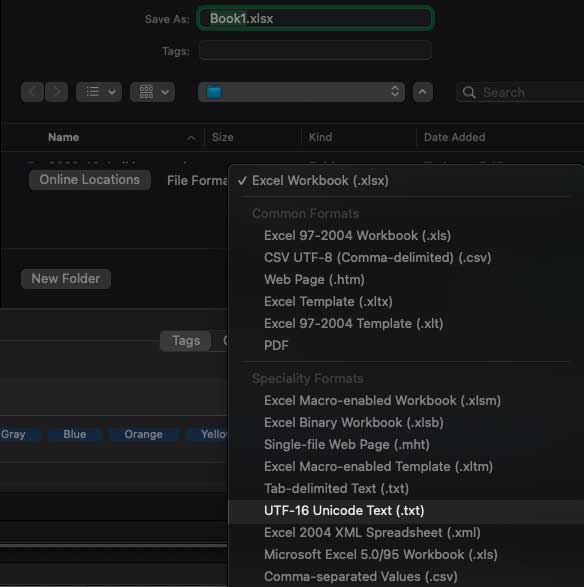Sort by the Size column header
This screenshot has width=584, height=587.
coord(223,137)
